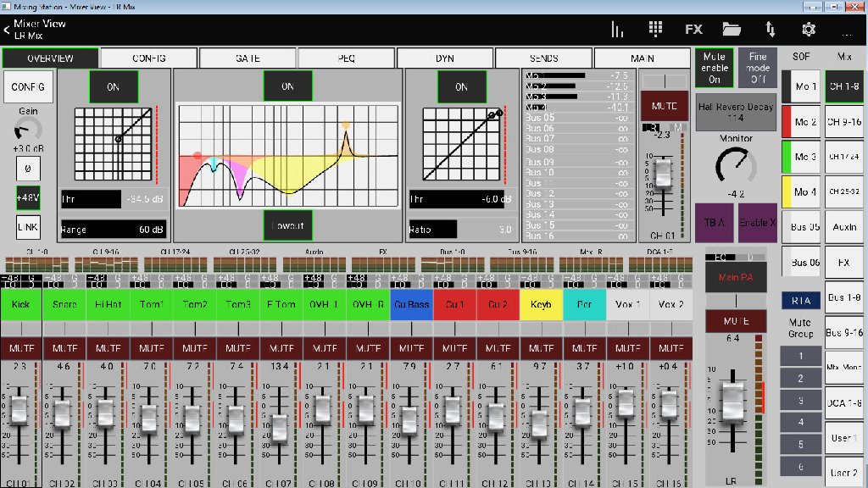This screenshot has height=488, width=868.
Task: Switch to the GATE tab
Action: [x=248, y=58]
